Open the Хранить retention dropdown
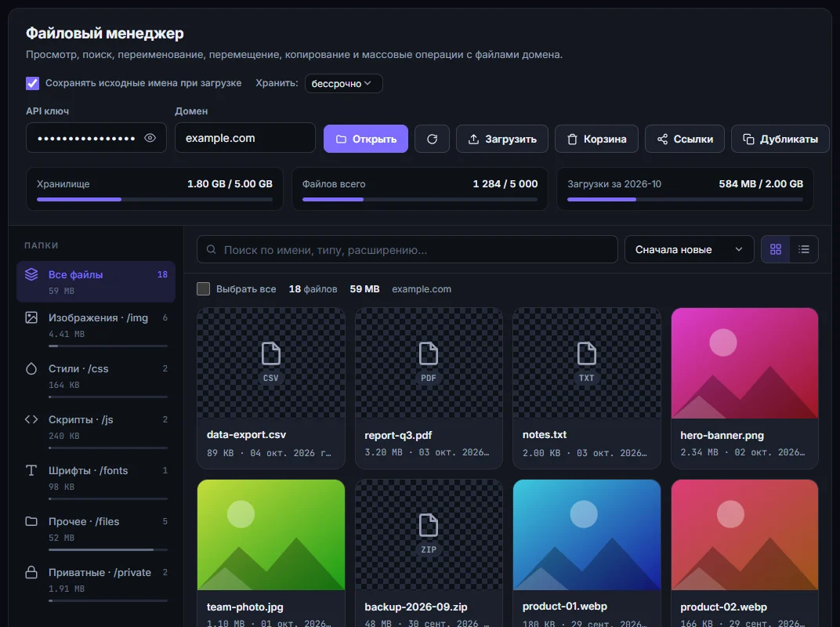 coord(343,83)
